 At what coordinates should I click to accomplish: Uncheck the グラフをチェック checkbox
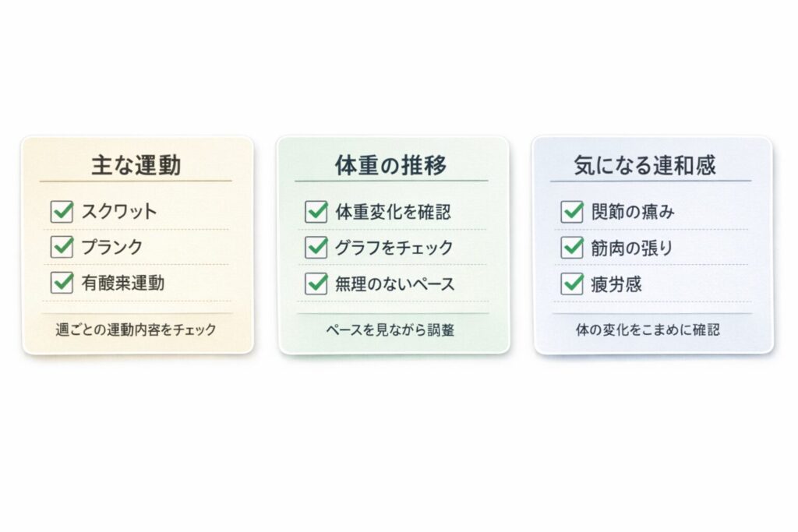[x=316, y=248]
